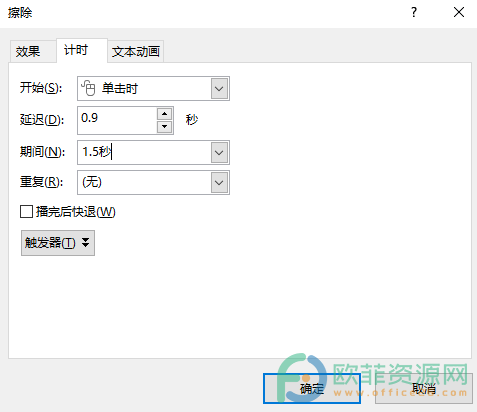Enable the 播完后快退 checkbox
This screenshot has height=412, width=477.
pos(26,212)
